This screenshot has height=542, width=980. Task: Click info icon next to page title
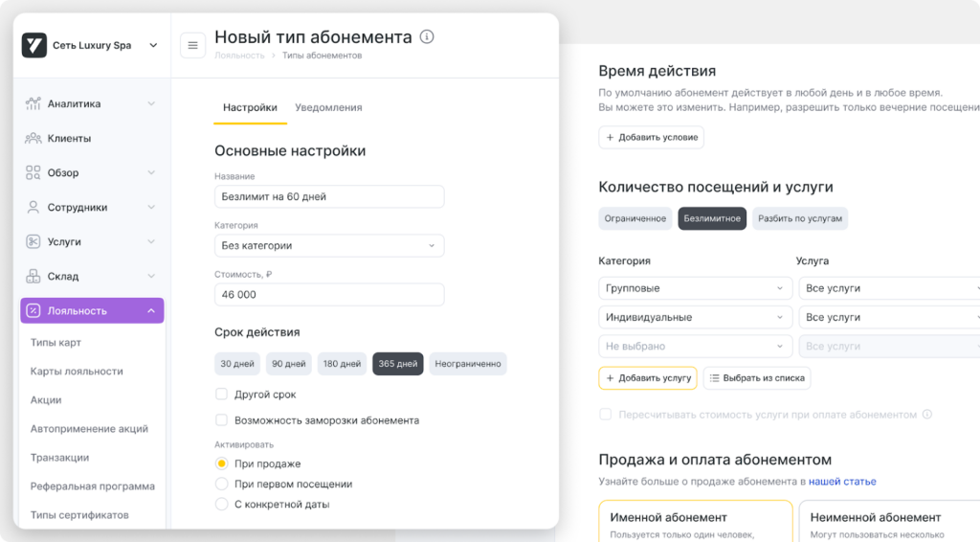427,37
